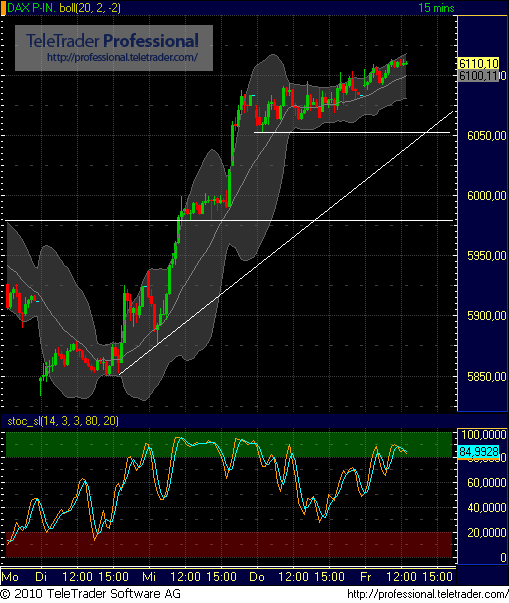Open the professional.teletrader.com link at bottom right
Screen dimensions: 509x603
[x=427, y=594]
